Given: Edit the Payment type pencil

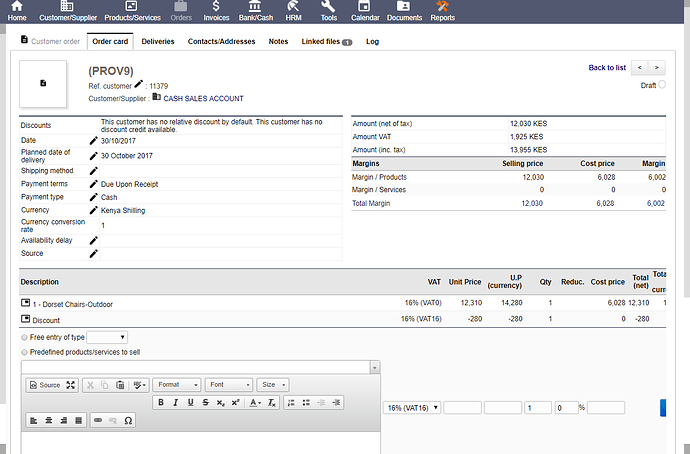Looking at the screenshot, I should pyautogui.click(x=93, y=197).
